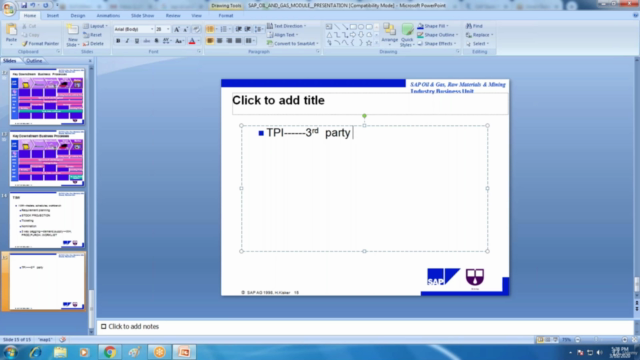Open Text Direction menu
Screen dimensions: 640x360
pyautogui.click(x=286, y=26)
